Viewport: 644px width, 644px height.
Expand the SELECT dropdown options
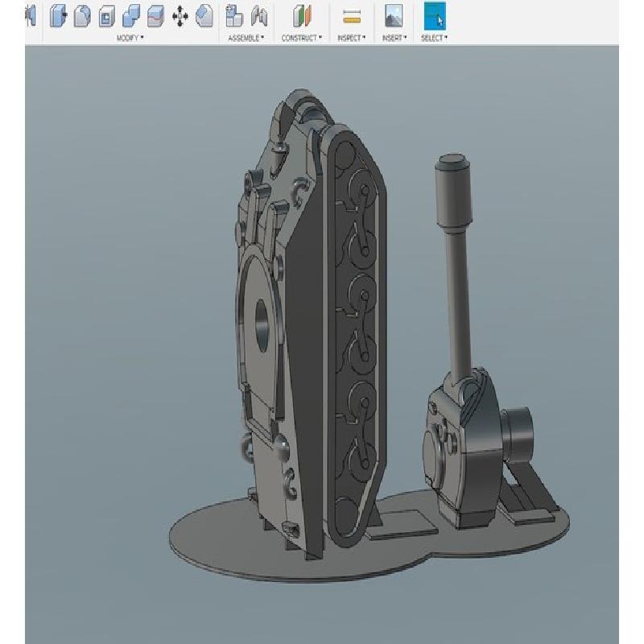tap(435, 38)
